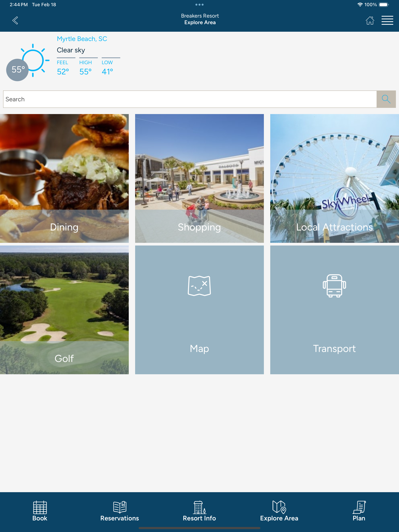399x532 pixels.
Task: Switch to the Book tab
Action: pos(40,511)
